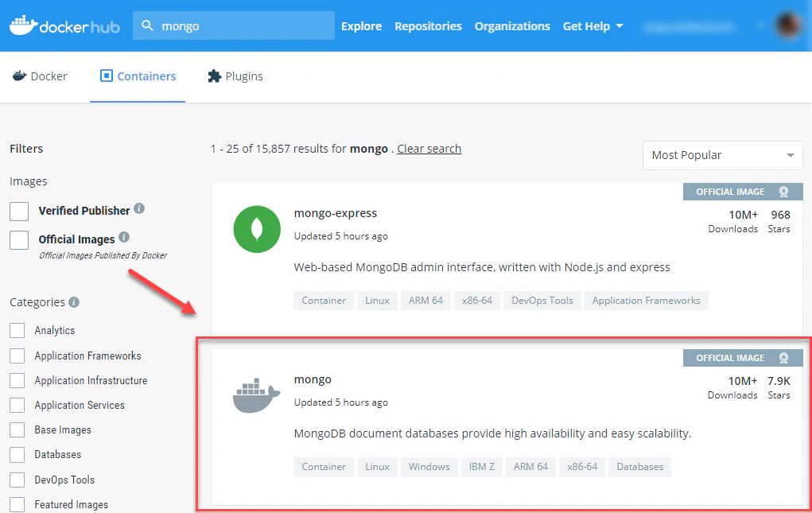Click the Linux tag on mongo-express card
This screenshot has height=513, width=812.
[x=377, y=301]
